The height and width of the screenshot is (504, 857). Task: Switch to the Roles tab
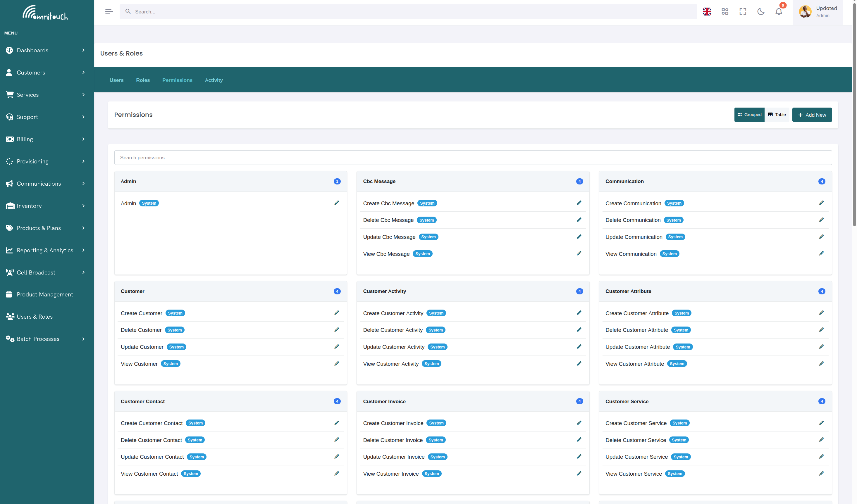click(143, 80)
